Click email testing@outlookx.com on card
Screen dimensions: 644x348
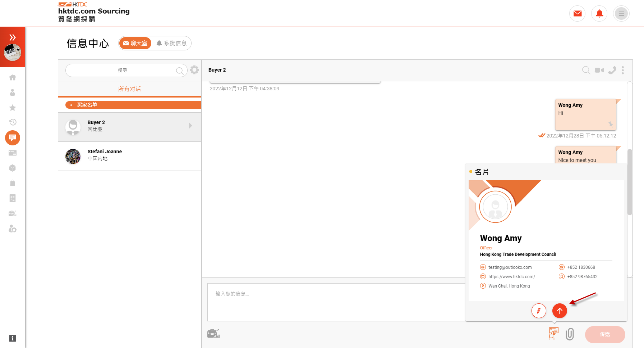[x=510, y=267]
